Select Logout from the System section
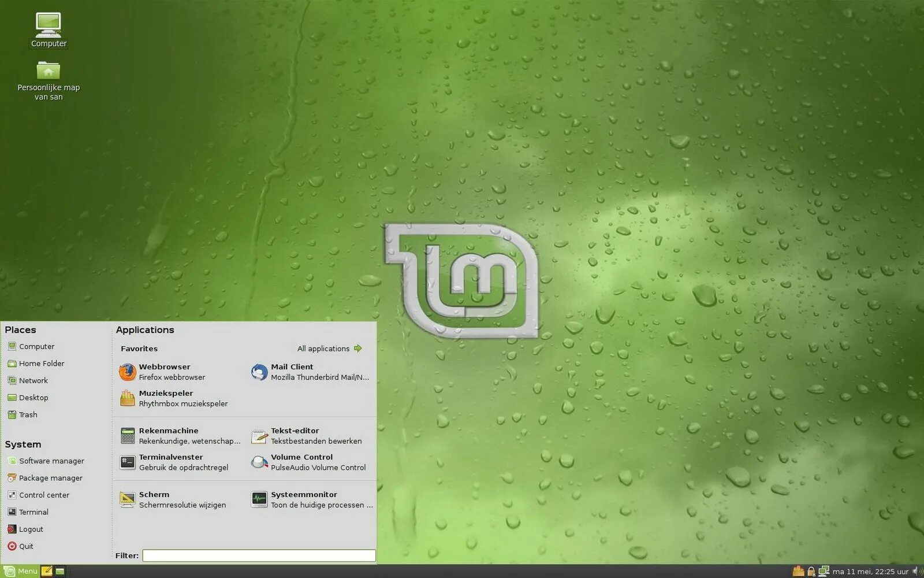The height and width of the screenshot is (578, 924). click(x=31, y=529)
